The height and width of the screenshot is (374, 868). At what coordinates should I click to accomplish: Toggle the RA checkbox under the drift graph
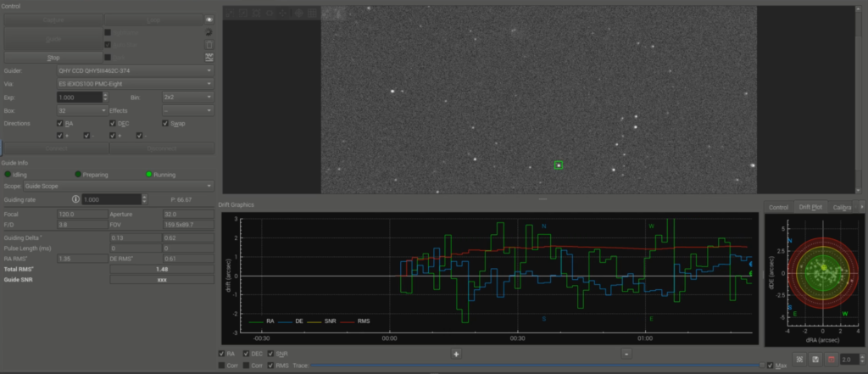tap(221, 354)
